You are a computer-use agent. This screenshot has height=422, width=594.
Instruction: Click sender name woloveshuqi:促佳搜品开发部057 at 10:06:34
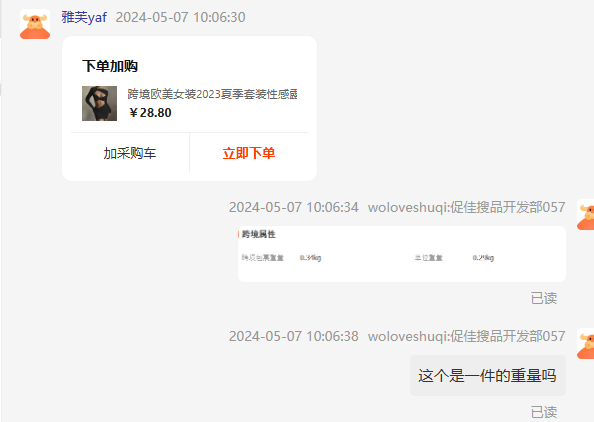tap(466, 207)
